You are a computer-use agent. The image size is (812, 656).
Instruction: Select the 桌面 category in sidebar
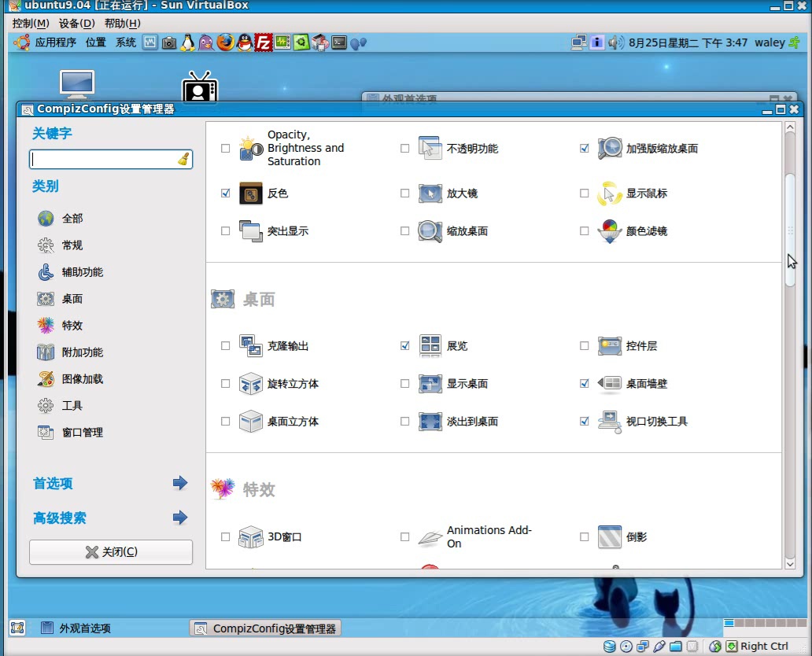pos(60,299)
